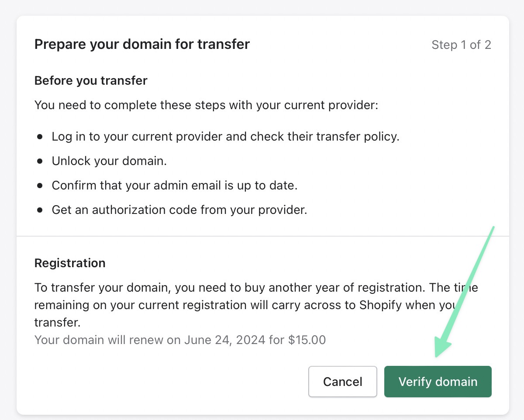Image resolution: width=524 pixels, height=420 pixels.
Task: Click "Get an authorization code from your provider"
Action: (x=179, y=210)
